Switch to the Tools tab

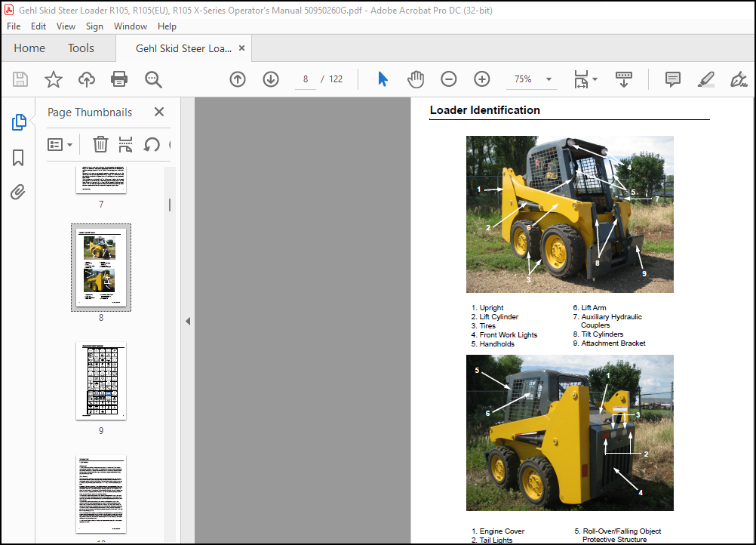click(x=81, y=48)
